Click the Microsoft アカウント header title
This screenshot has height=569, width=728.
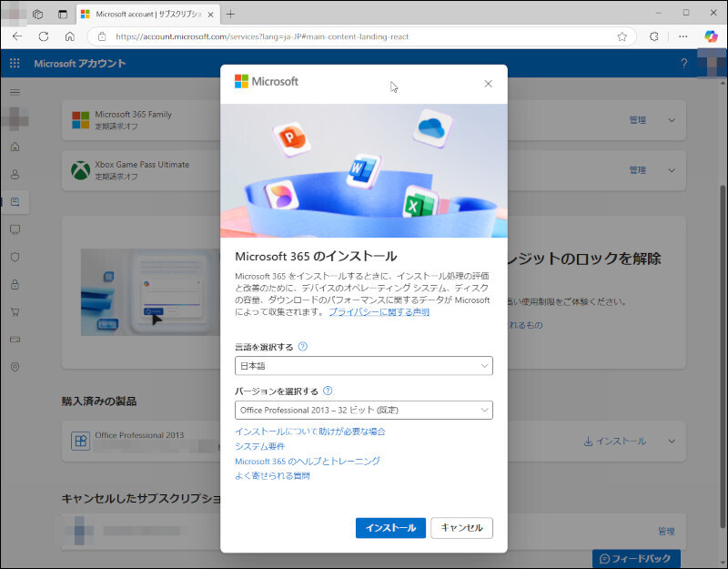click(80, 63)
